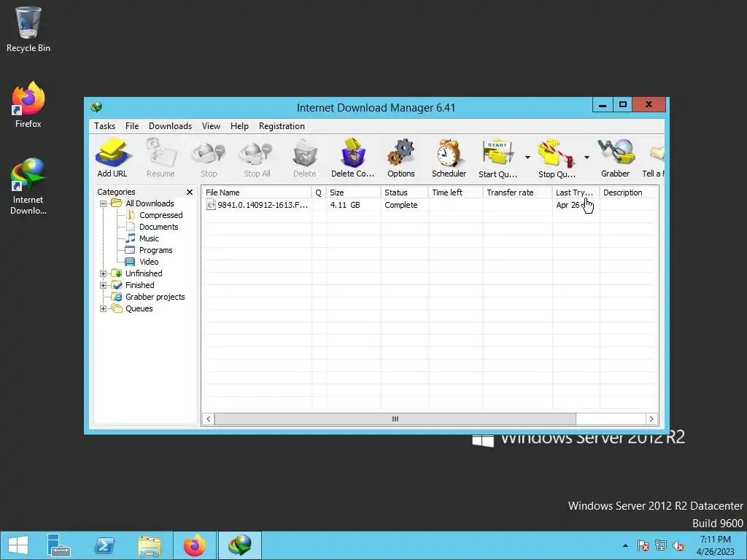The image size is (747, 560).
Task: Select the All Downloads folder
Action: pyautogui.click(x=150, y=204)
